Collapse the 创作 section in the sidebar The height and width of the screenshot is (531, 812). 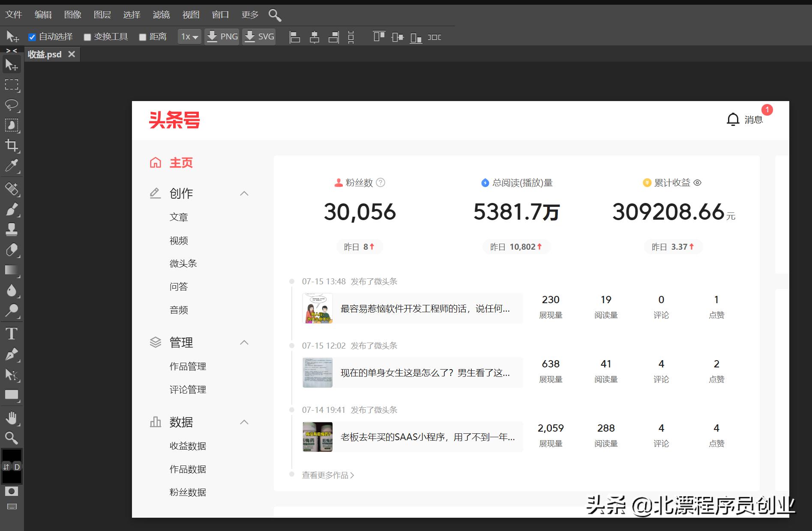tap(244, 193)
